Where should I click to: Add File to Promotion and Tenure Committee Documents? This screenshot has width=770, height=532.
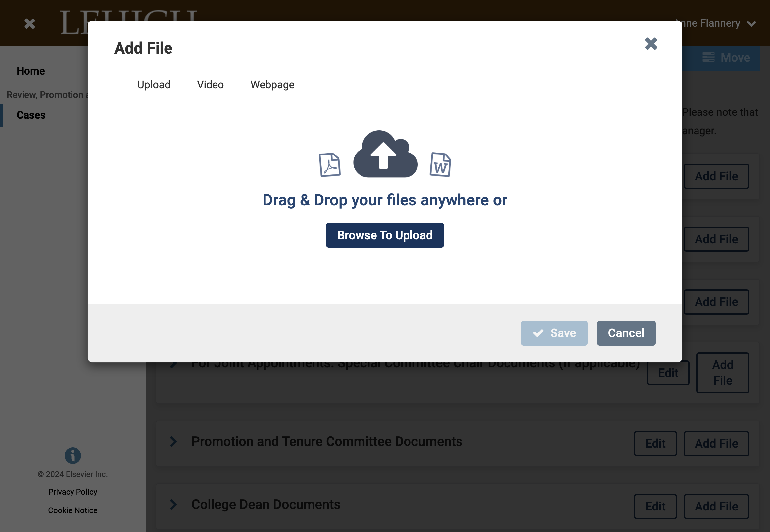[x=716, y=443]
